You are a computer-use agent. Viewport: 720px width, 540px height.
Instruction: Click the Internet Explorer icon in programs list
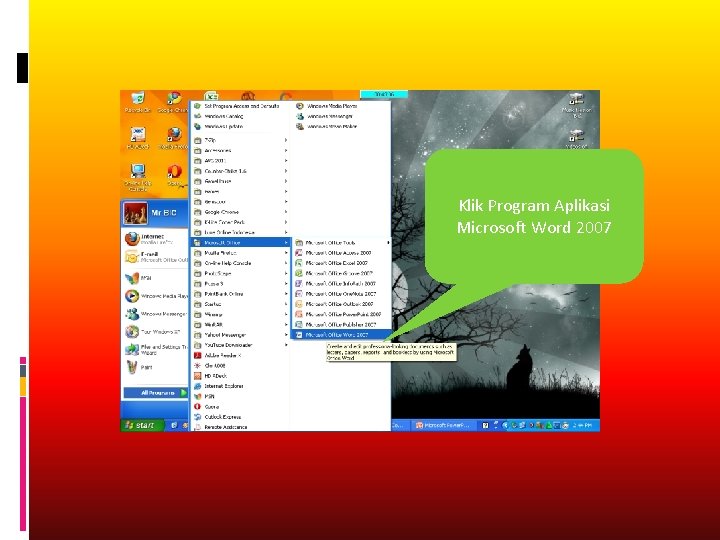pos(197,386)
